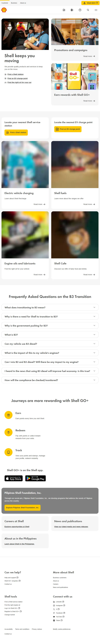Viewport: 100px width, 644px height.
Task: Expand 'How will the compliance be checked/monitored?'
Action: click(x=50, y=380)
